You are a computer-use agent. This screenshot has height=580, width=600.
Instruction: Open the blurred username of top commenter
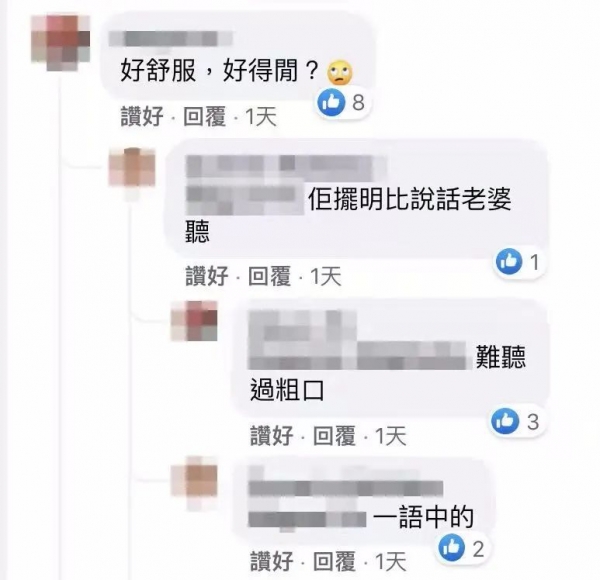171,39
